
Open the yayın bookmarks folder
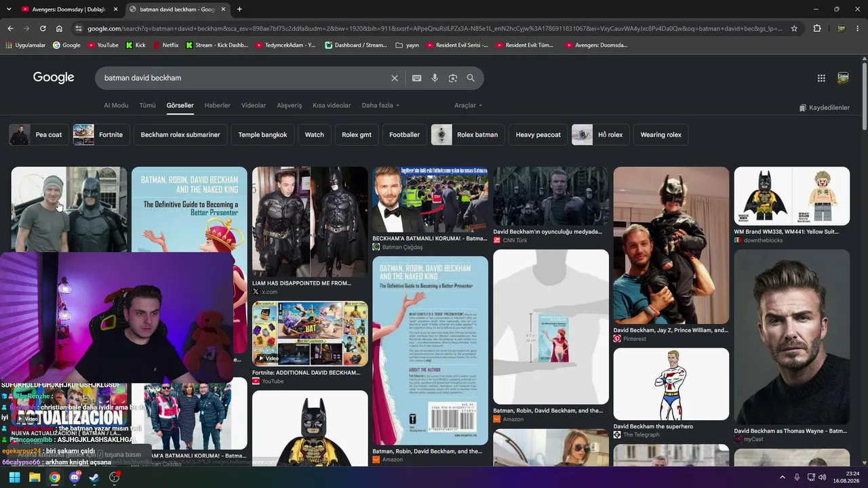[x=407, y=45]
